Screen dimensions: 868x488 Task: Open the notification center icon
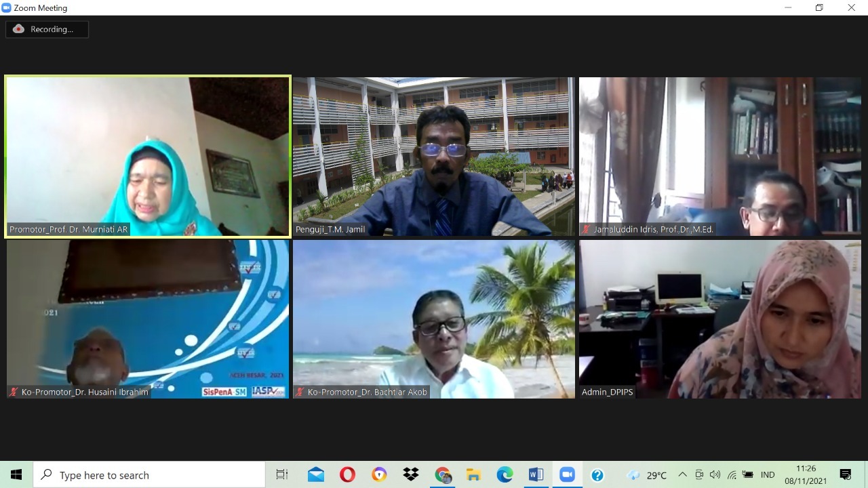pos(846,475)
